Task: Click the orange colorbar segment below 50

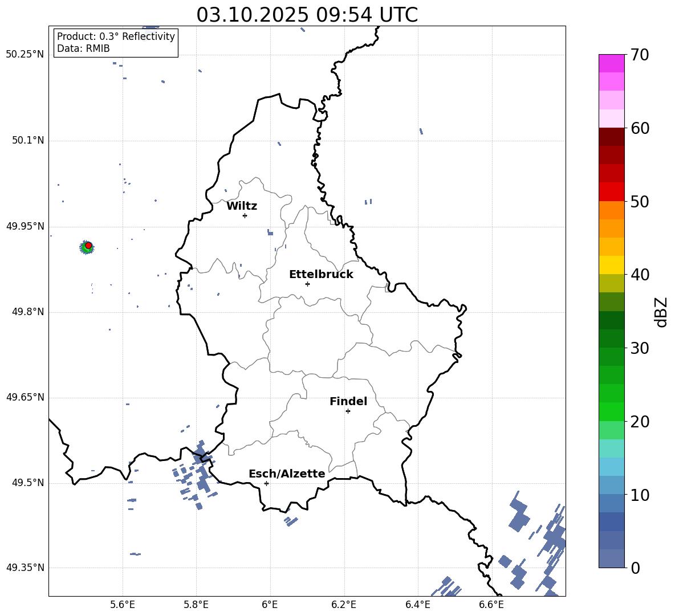Action: 612,210
